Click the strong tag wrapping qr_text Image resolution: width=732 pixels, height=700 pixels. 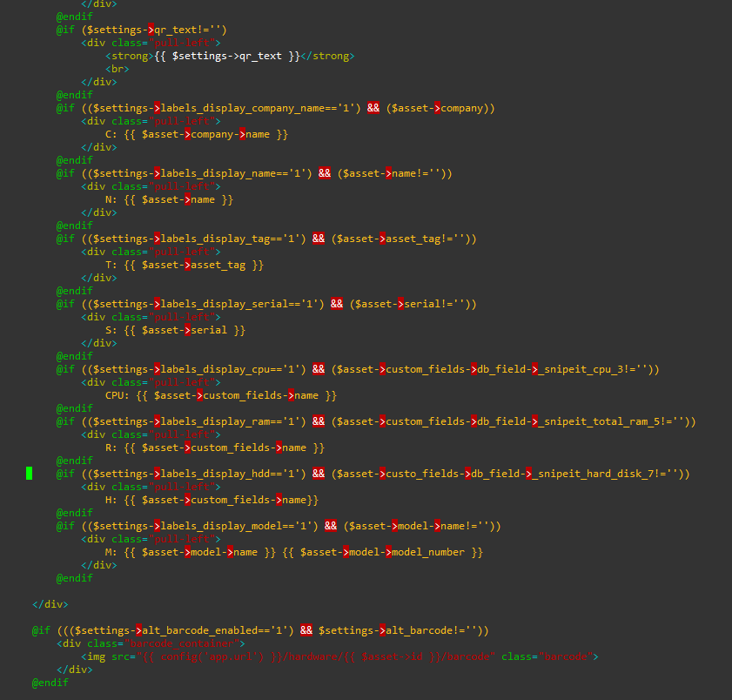[128, 55]
